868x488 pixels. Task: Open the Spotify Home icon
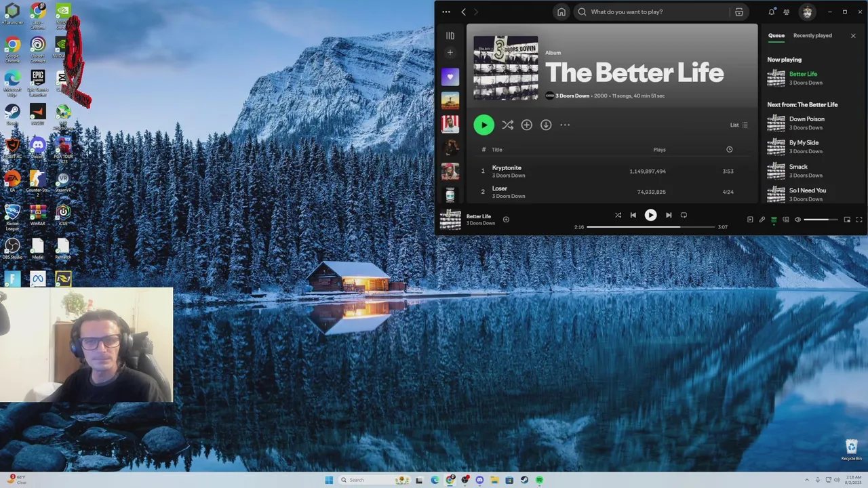(x=561, y=12)
